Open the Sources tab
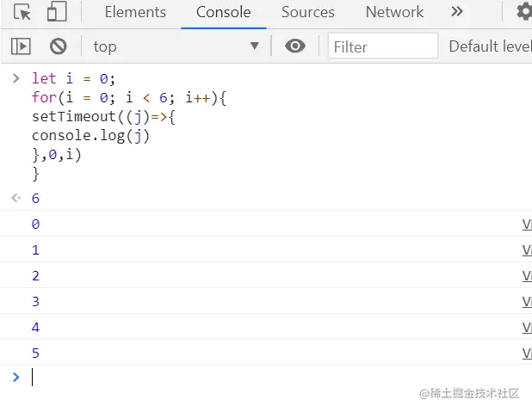This screenshot has height=412, width=532. pos(307,12)
